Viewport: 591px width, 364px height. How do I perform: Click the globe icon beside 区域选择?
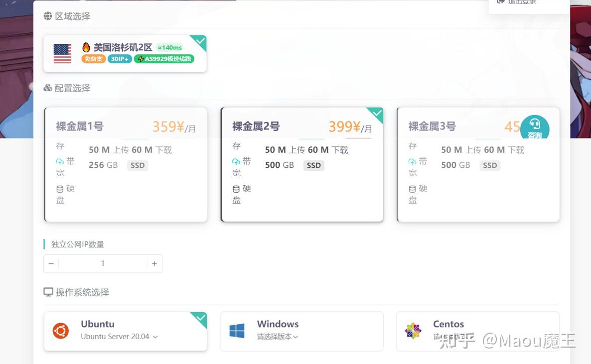click(48, 16)
